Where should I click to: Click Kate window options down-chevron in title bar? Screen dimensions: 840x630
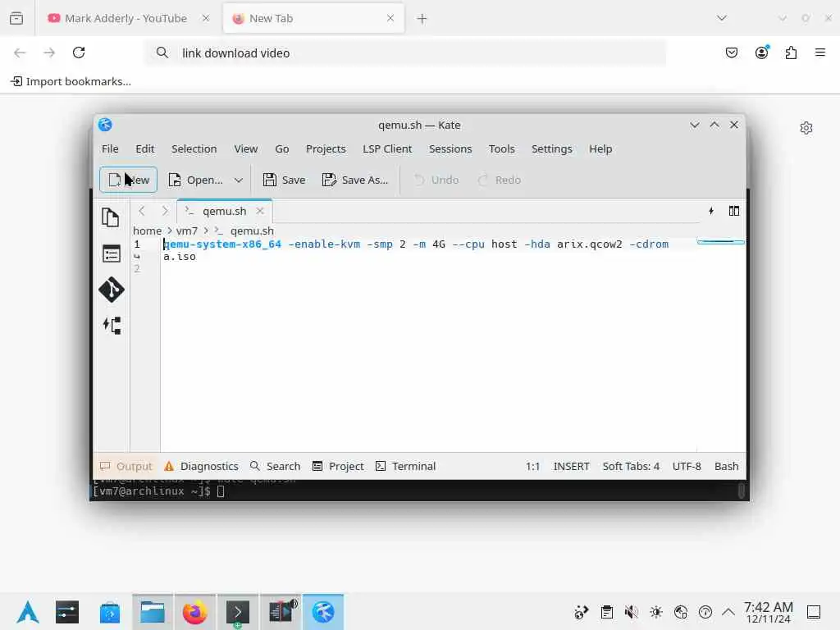(x=694, y=125)
